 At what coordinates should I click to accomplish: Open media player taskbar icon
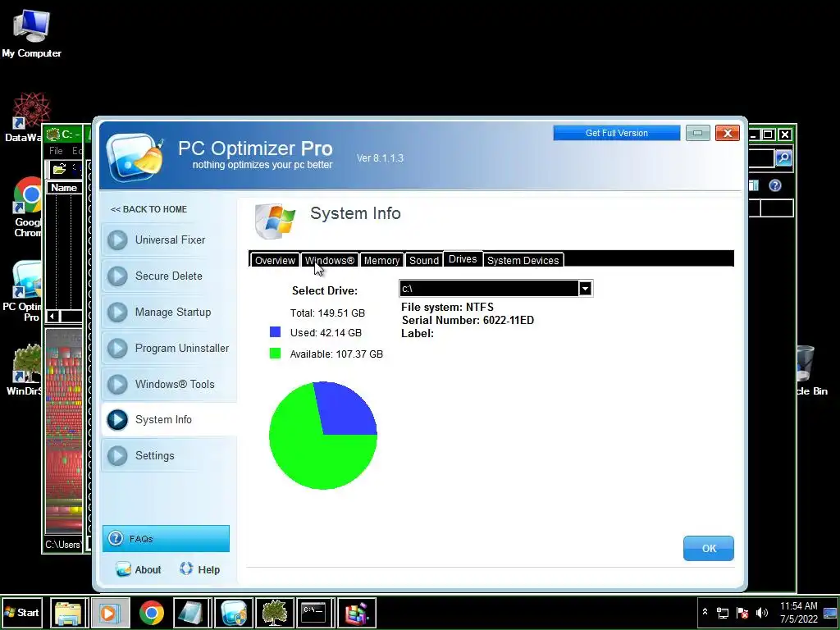(x=109, y=613)
